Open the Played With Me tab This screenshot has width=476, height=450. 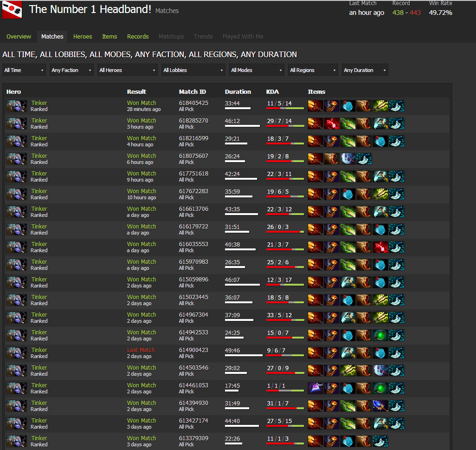[x=243, y=37]
